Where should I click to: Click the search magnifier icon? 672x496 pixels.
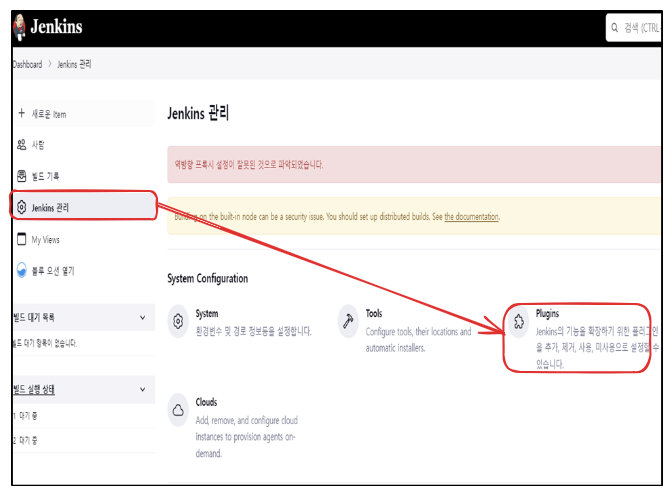coord(615,28)
